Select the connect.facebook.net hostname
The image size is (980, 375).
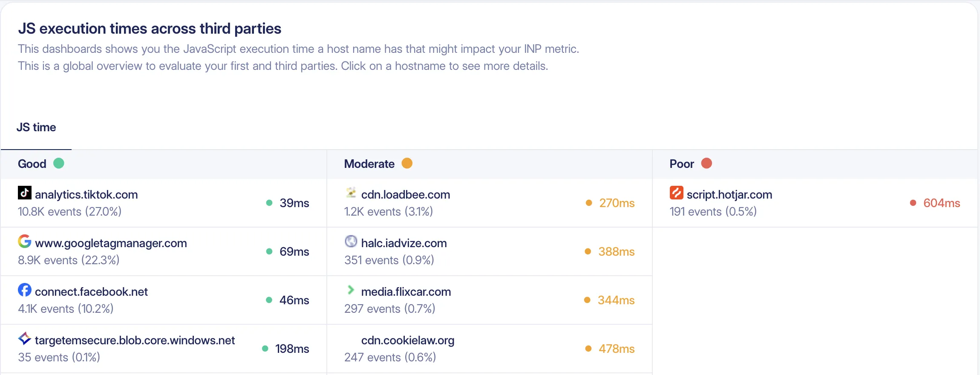91,292
